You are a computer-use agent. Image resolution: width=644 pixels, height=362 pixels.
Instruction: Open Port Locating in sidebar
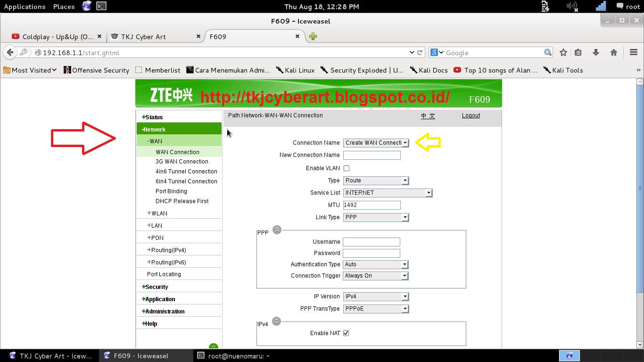tap(164, 274)
